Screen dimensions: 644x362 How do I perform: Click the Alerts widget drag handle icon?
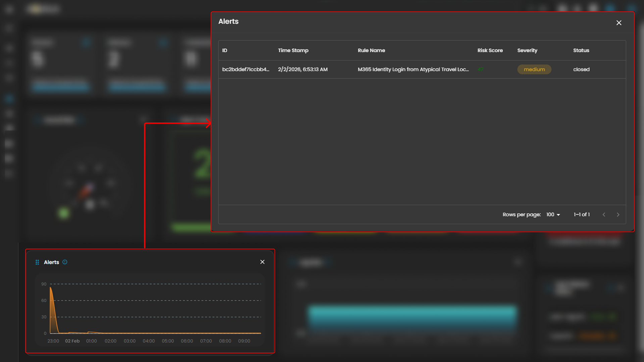pos(37,262)
